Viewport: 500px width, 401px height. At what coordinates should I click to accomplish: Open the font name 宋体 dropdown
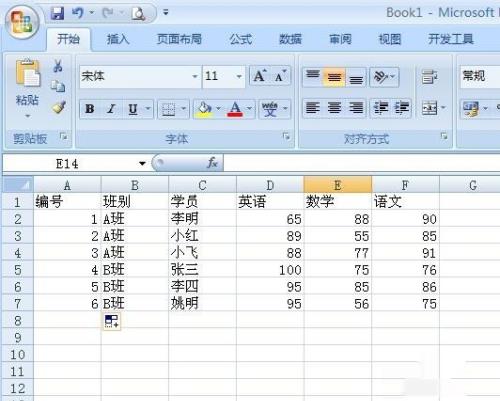(195, 77)
